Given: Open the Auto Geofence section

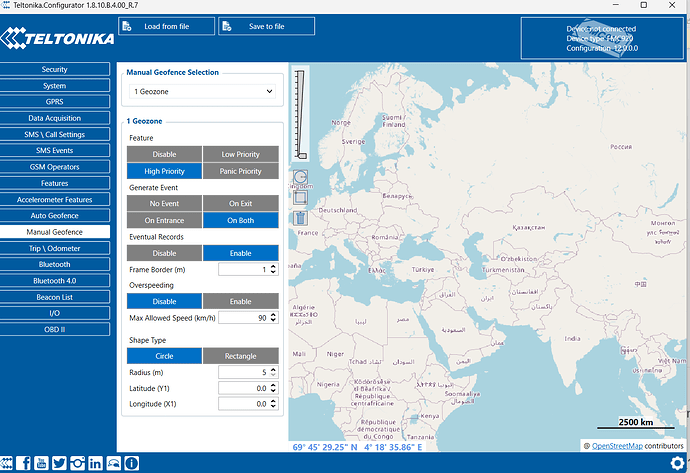Looking at the screenshot, I should pyautogui.click(x=55, y=216).
